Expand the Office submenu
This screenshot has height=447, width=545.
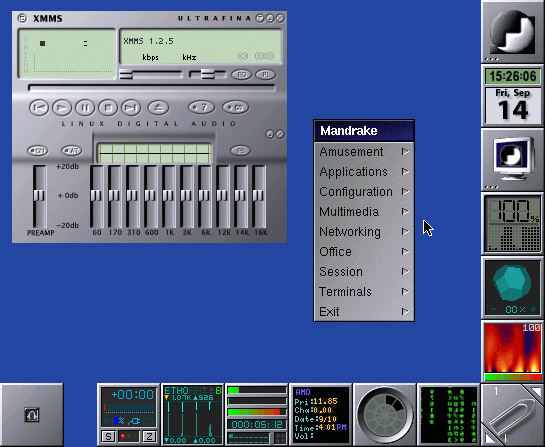tap(364, 252)
